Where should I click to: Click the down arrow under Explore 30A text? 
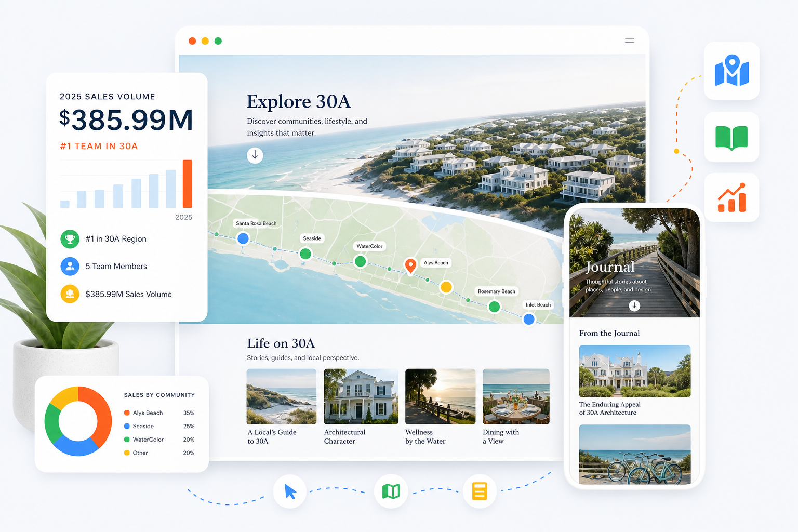click(255, 155)
